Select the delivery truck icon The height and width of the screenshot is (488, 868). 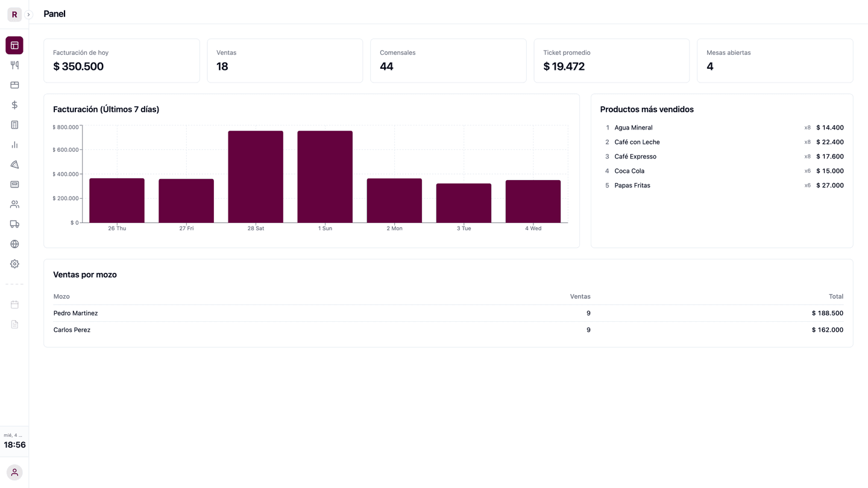point(14,224)
